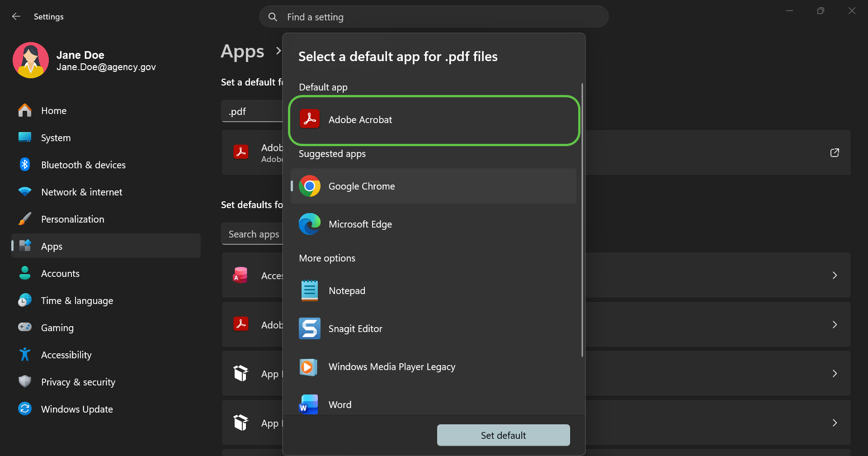
Task: Click the Google Chrome icon
Action: tap(310, 186)
